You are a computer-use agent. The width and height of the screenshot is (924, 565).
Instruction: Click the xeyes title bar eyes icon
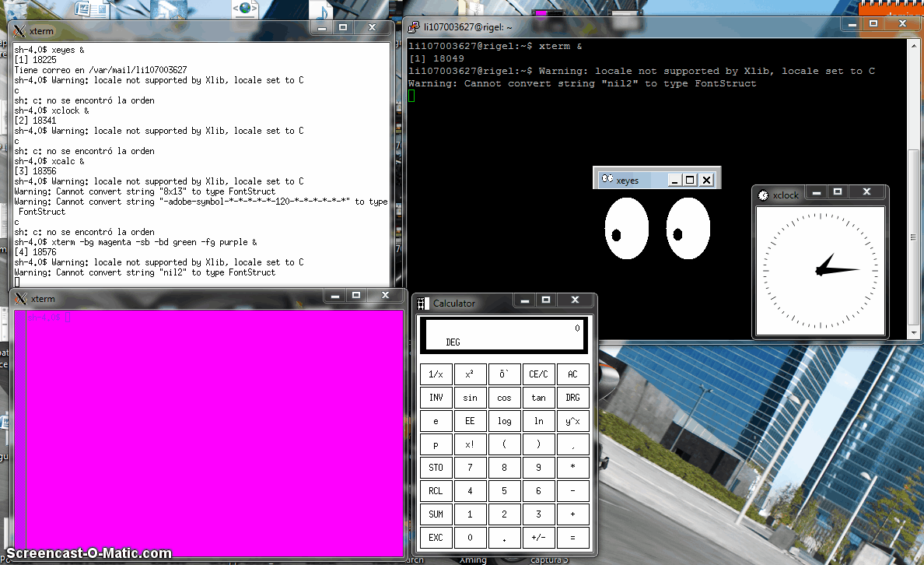(607, 179)
